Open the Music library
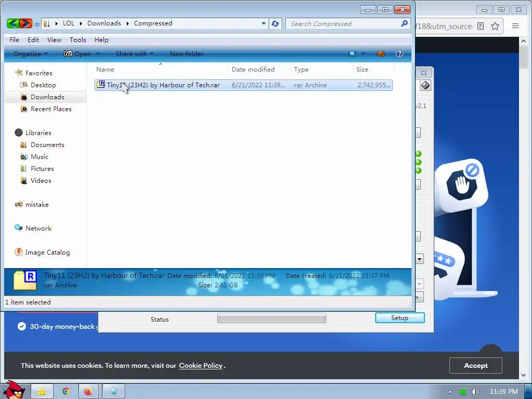Viewport: 532px width, 399px height. 39,157
